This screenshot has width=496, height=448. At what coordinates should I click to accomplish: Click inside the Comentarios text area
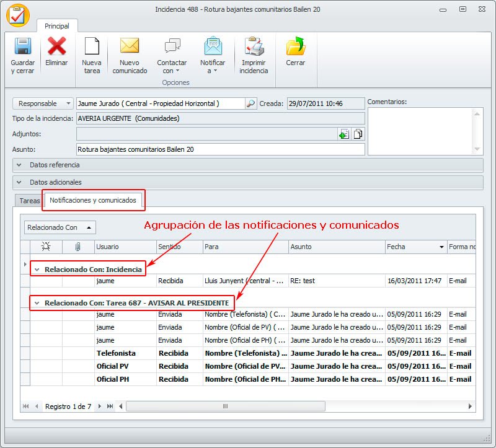pyautogui.click(x=420, y=131)
